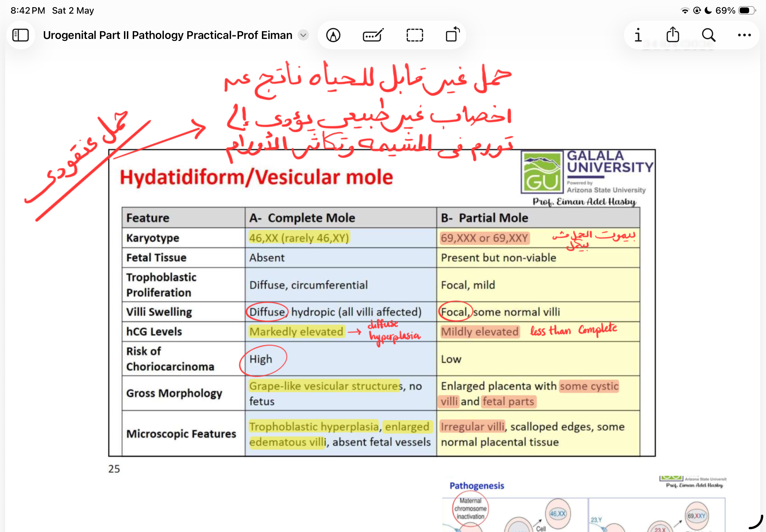This screenshot has width=766, height=532.
Task: Tap 'Irregular villi' highlighted text
Action: coord(473,426)
